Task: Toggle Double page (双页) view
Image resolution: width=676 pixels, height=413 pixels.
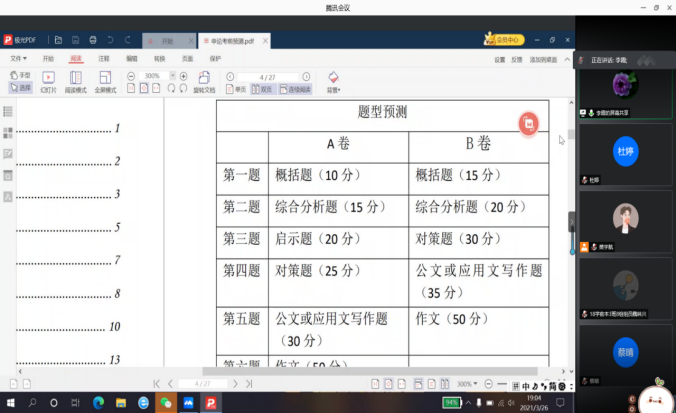Action: [262, 89]
